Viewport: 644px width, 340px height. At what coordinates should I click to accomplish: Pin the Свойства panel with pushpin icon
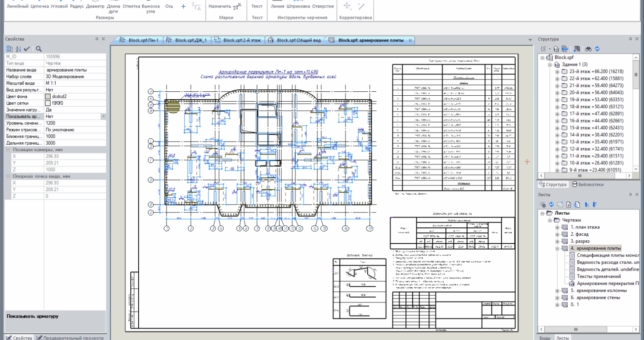97,39
